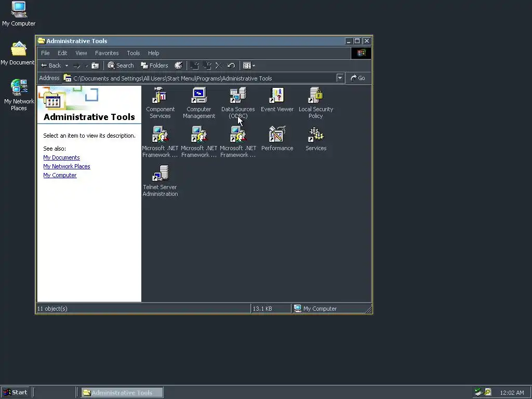Screen dimensions: 532x399
Task: Click the Undo toolbar icon
Action: coord(231,65)
